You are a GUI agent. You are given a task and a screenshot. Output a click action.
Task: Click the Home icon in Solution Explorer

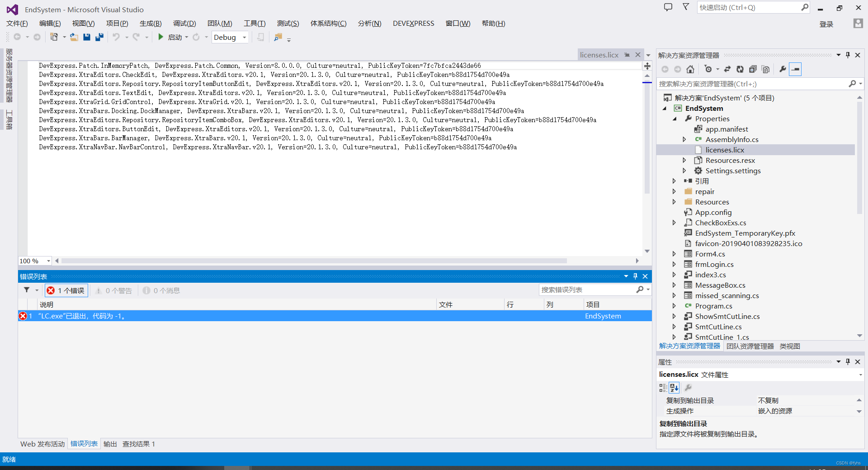coord(690,69)
